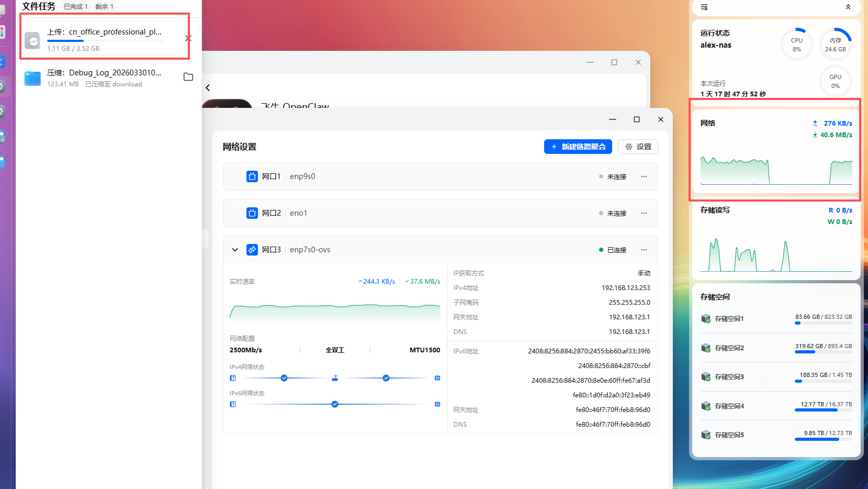Open the more options menu for 网口2
Screen dimensions: 868x489
tap(644, 213)
